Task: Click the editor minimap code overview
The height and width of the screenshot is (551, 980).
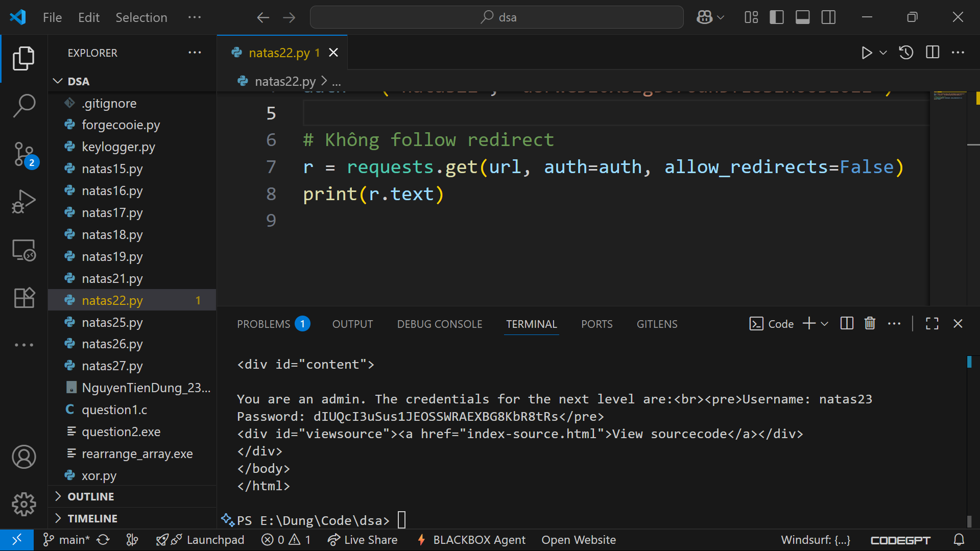Action: (x=948, y=97)
